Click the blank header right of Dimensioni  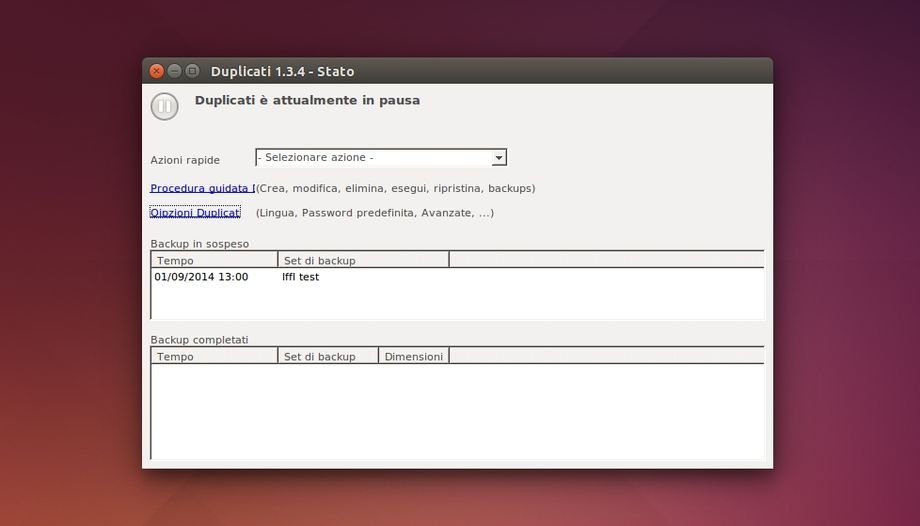coord(605,356)
